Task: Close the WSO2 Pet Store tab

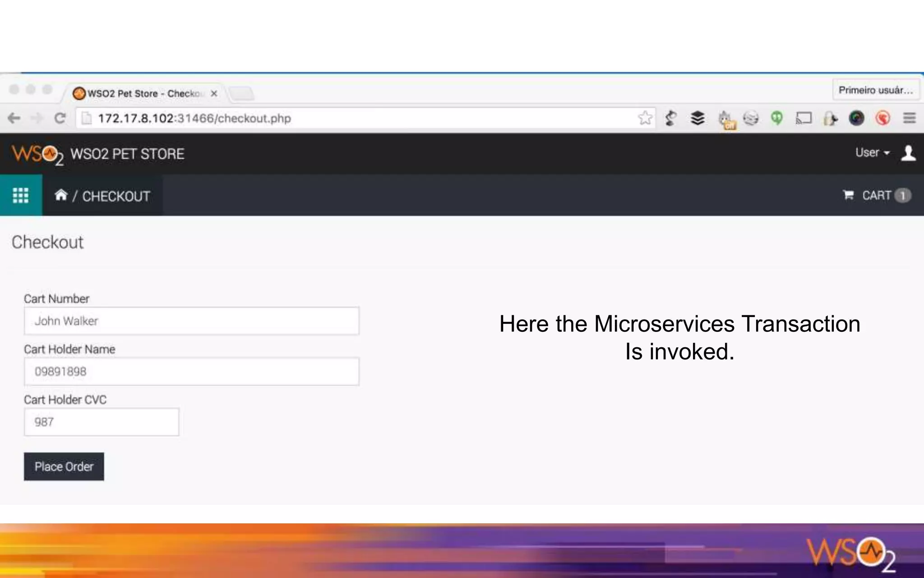Action: [x=214, y=93]
